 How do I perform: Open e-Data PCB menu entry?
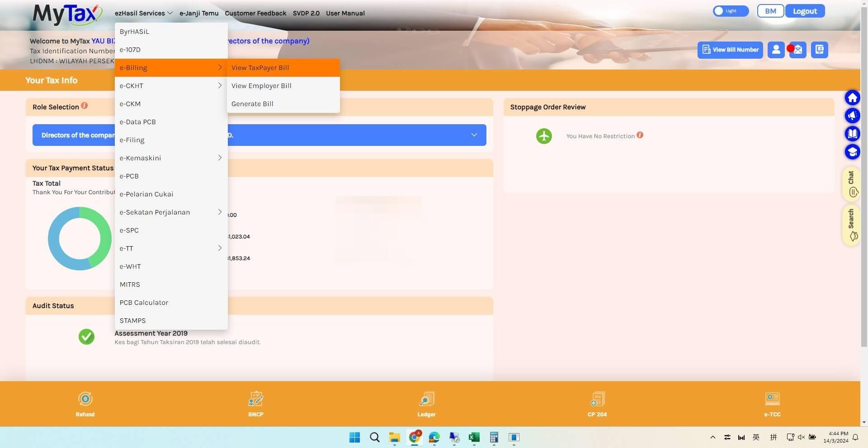[171, 122]
